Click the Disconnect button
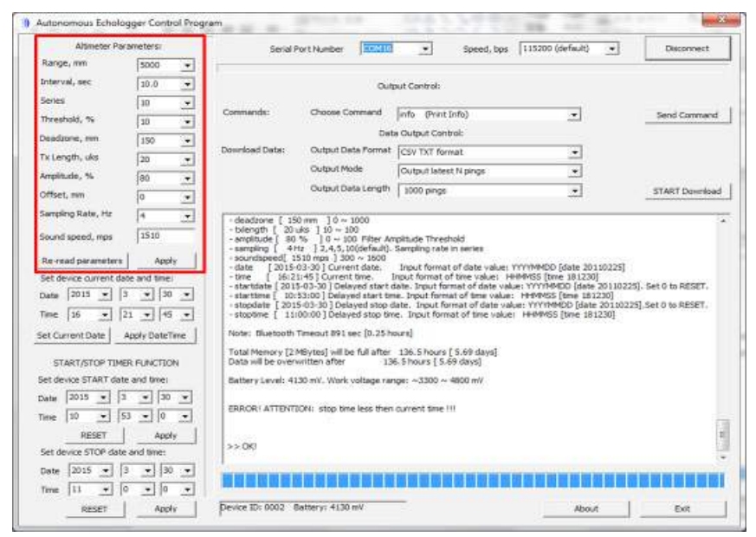The width and height of the screenshot is (756, 537). [688, 49]
